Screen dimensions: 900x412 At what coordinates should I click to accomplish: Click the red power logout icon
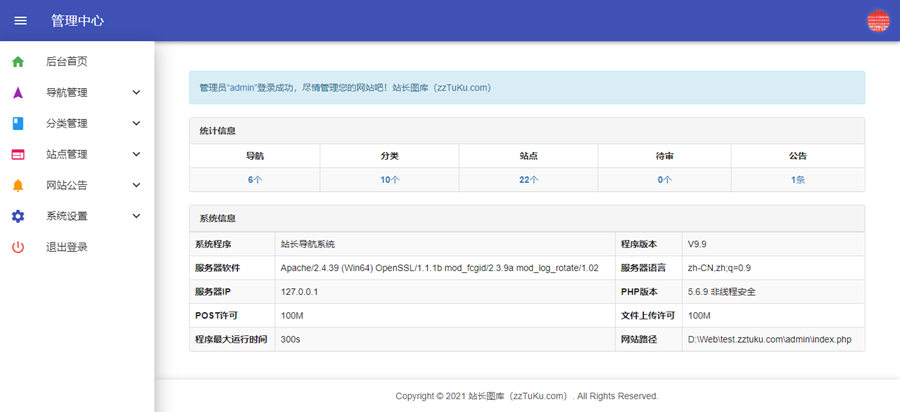pyautogui.click(x=18, y=247)
